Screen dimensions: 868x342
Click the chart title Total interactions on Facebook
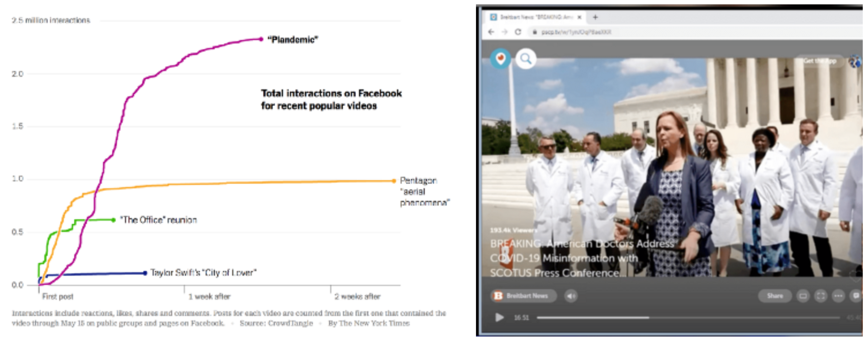point(332,100)
